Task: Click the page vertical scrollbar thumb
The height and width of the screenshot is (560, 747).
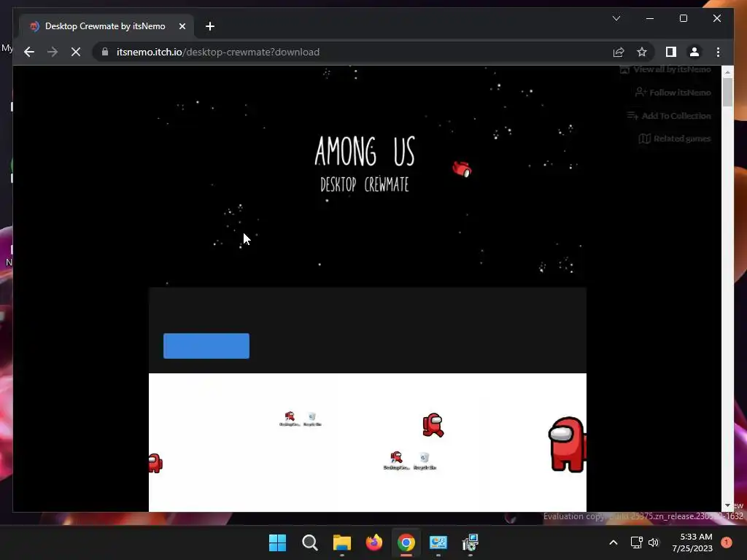Action: click(x=727, y=92)
